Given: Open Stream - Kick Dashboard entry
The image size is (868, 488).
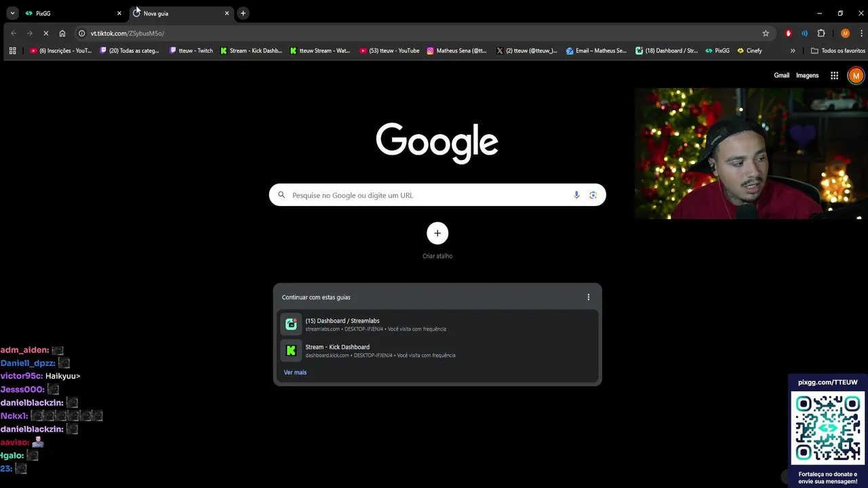Looking at the screenshot, I should [x=437, y=350].
